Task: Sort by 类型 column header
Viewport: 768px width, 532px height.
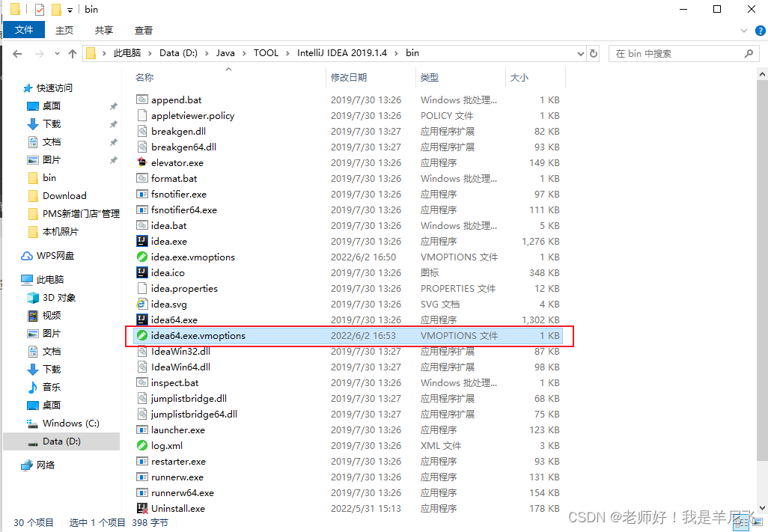Action: pos(430,77)
